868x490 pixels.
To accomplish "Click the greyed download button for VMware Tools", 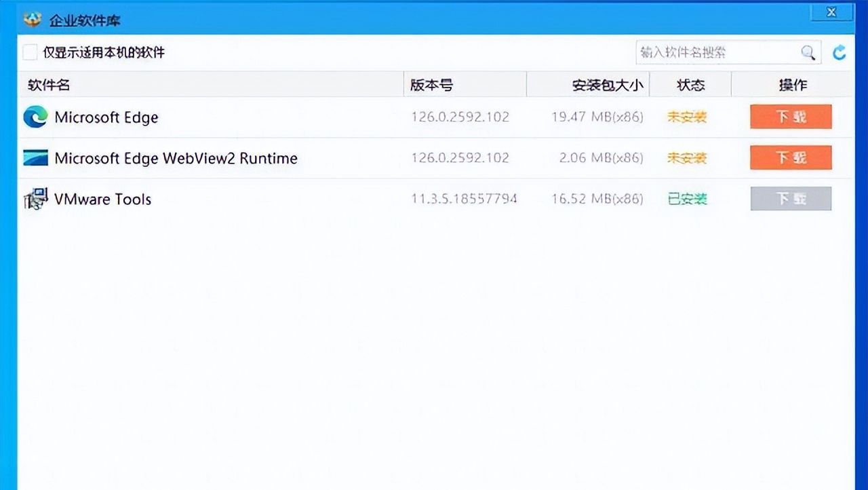I will tap(791, 198).
